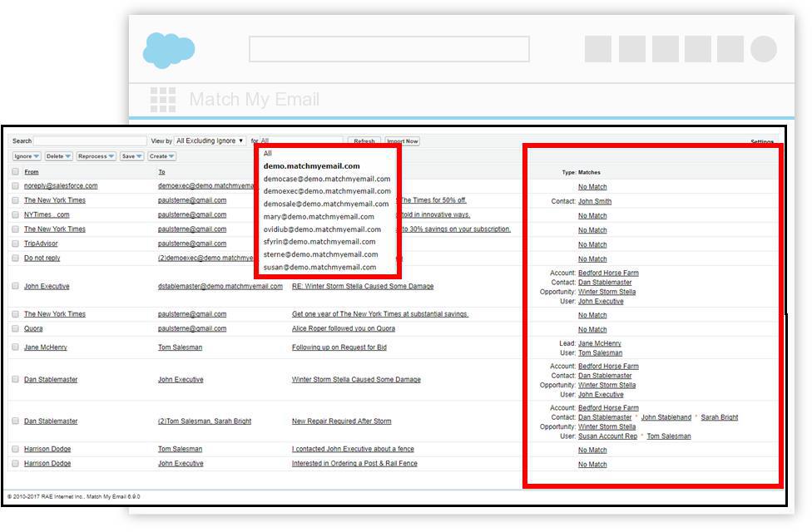Open the Save dropdown button
812x532 pixels.
coord(131,156)
